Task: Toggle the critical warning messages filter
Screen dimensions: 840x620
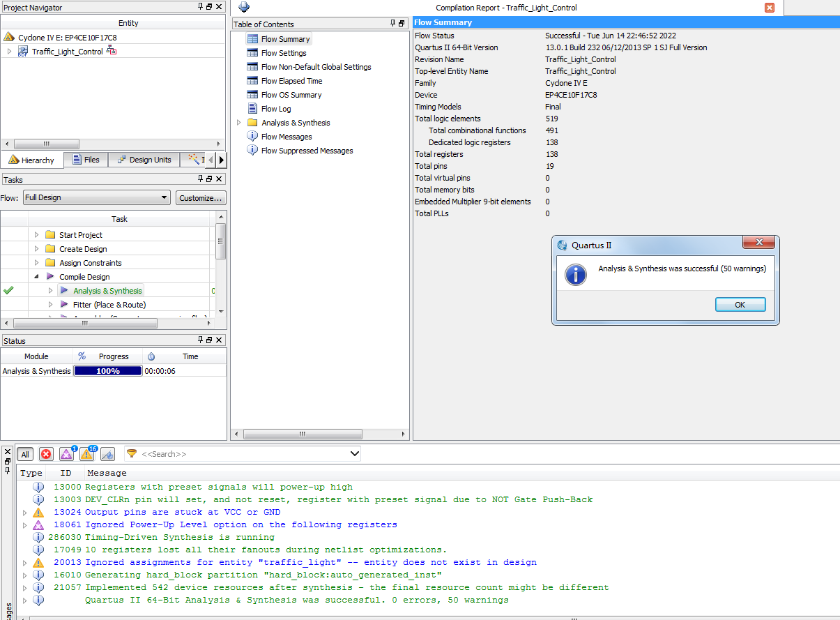Action: (66, 454)
